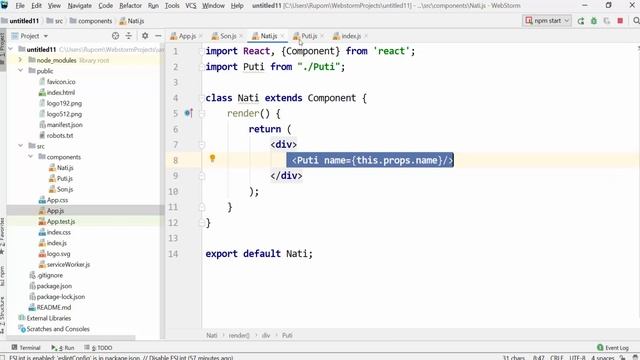Open the Terminal tool window
This screenshot has height=360, width=640.
26,348
